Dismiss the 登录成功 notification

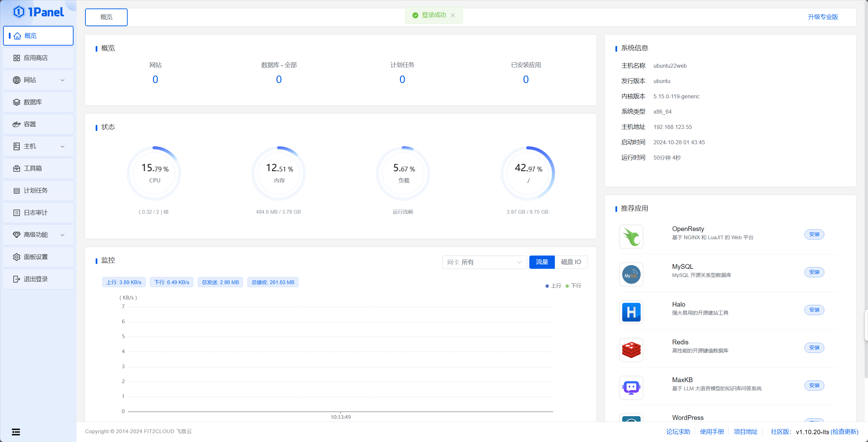point(453,15)
